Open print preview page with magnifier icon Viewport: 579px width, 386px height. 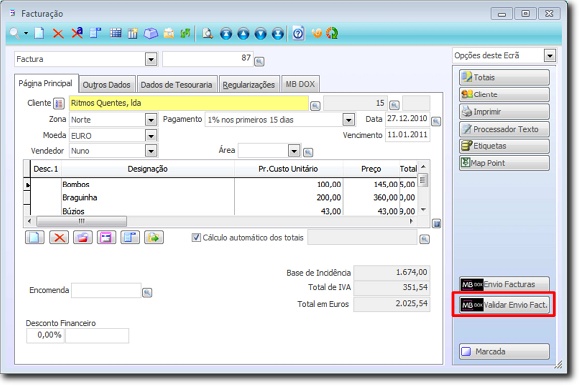208,34
